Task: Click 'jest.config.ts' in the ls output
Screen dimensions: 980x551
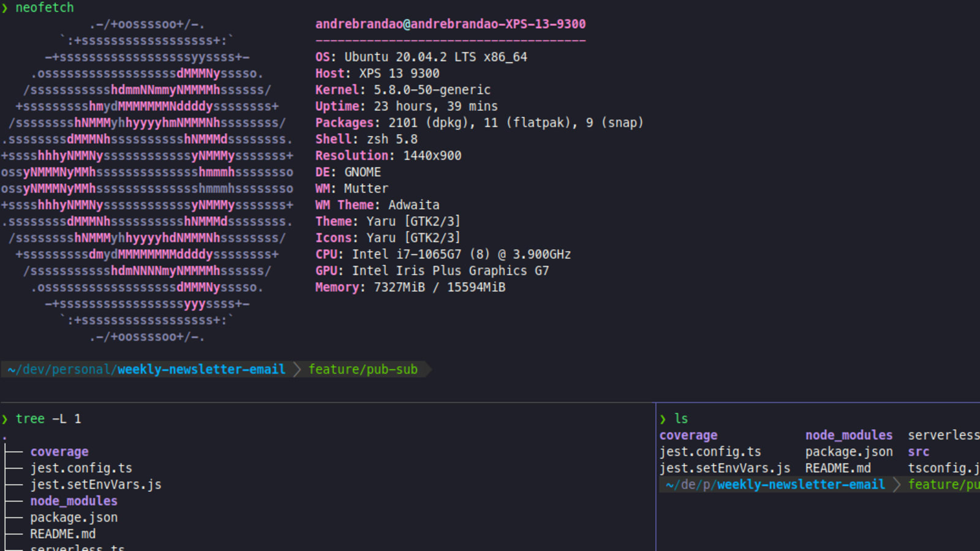Action: tap(710, 452)
